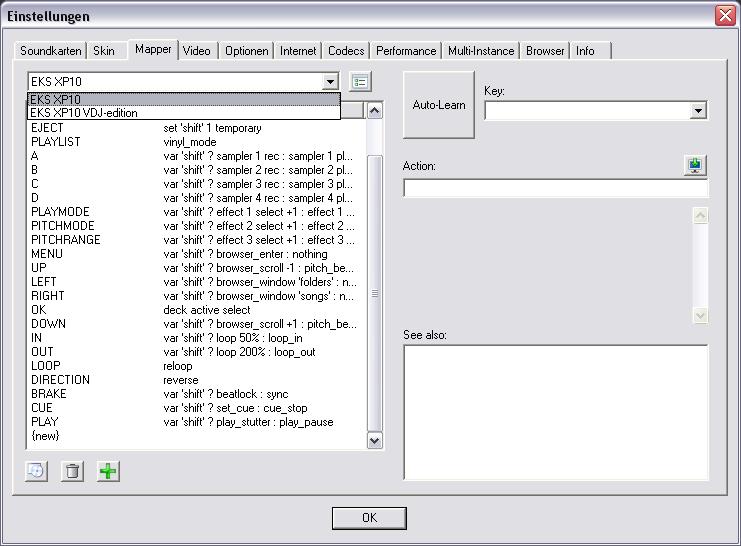The width and height of the screenshot is (741, 546).
Task: Select the B sampler mapping row
Action: pos(197,170)
